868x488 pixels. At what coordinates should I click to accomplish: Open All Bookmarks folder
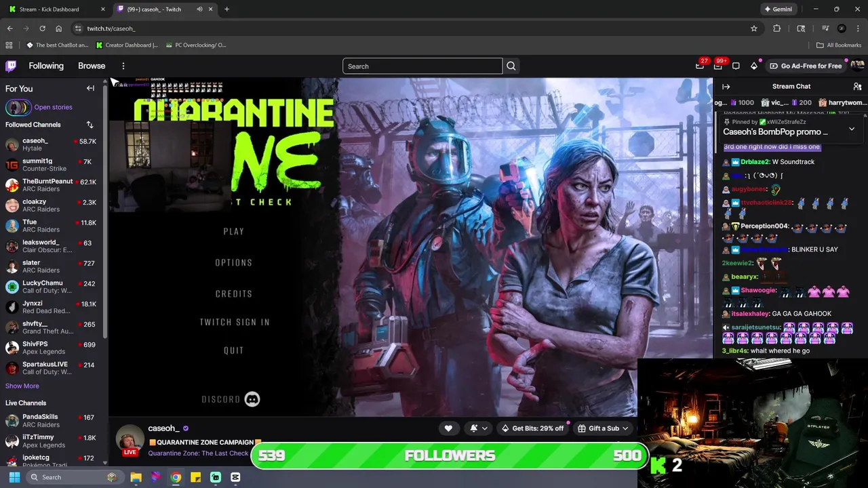pyautogui.click(x=839, y=45)
